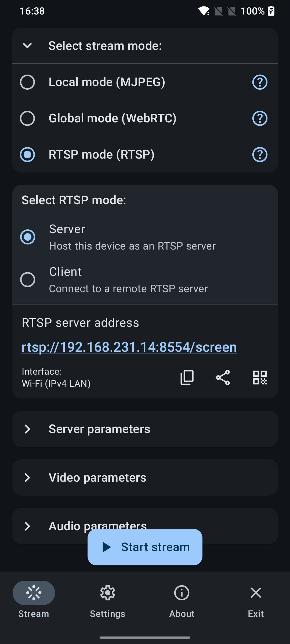Select Local mode (MJPEG) radio button
290x644 pixels.
click(27, 82)
